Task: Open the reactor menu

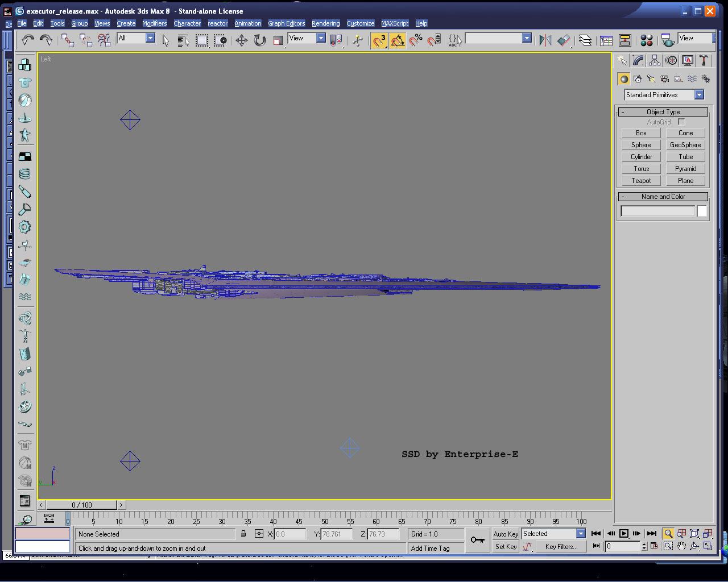Action: pyautogui.click(x=218, y=23)
